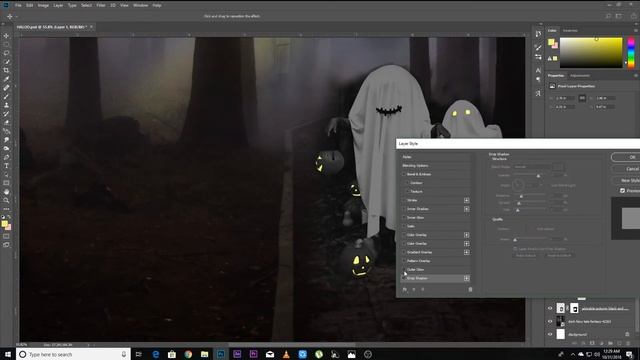The height and width of the screenshot is (360, 640).
Task: Open the Edit Toolbar three-dots button
Action: point(6,209)
